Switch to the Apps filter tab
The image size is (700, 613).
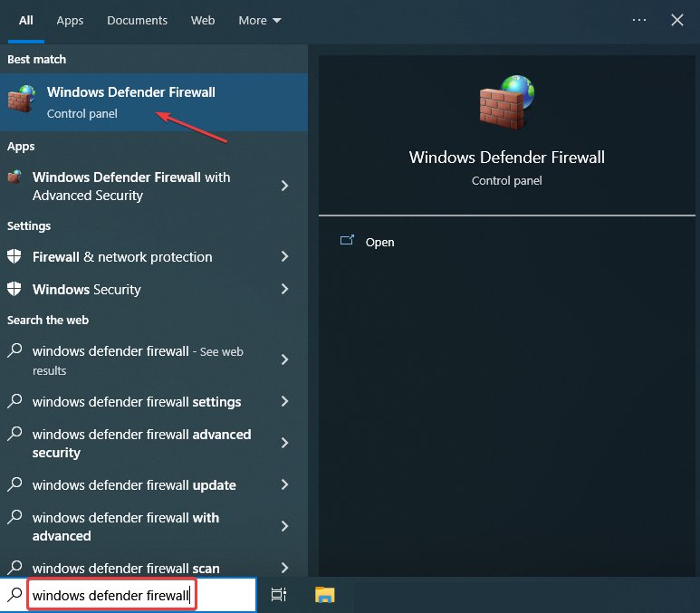[x=70, y=21]
